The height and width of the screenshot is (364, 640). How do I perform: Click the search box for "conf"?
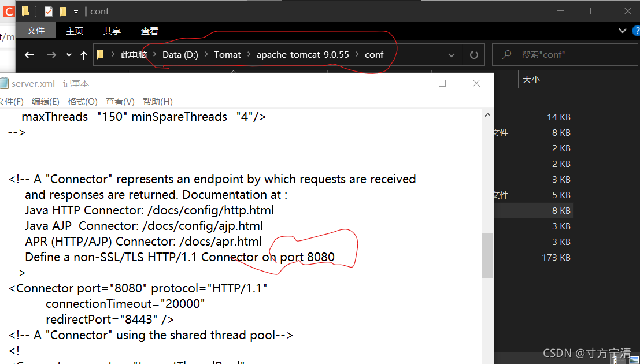coord(564,55)
